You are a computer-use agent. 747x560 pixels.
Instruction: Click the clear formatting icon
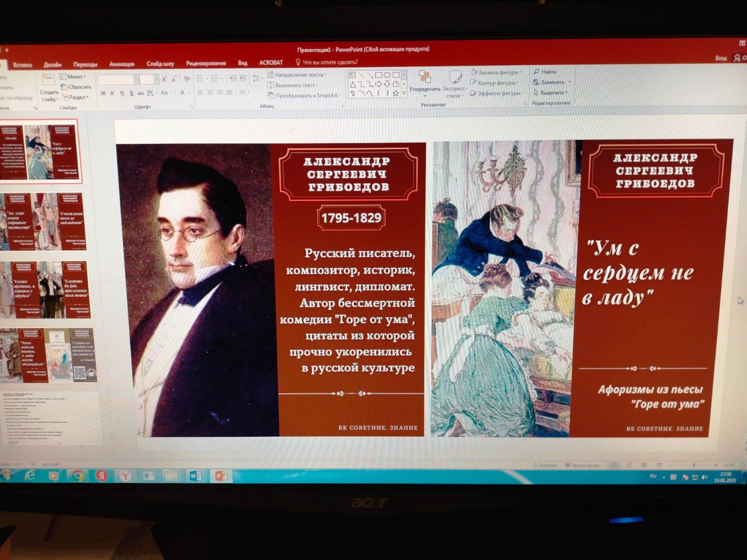[186, 78]
